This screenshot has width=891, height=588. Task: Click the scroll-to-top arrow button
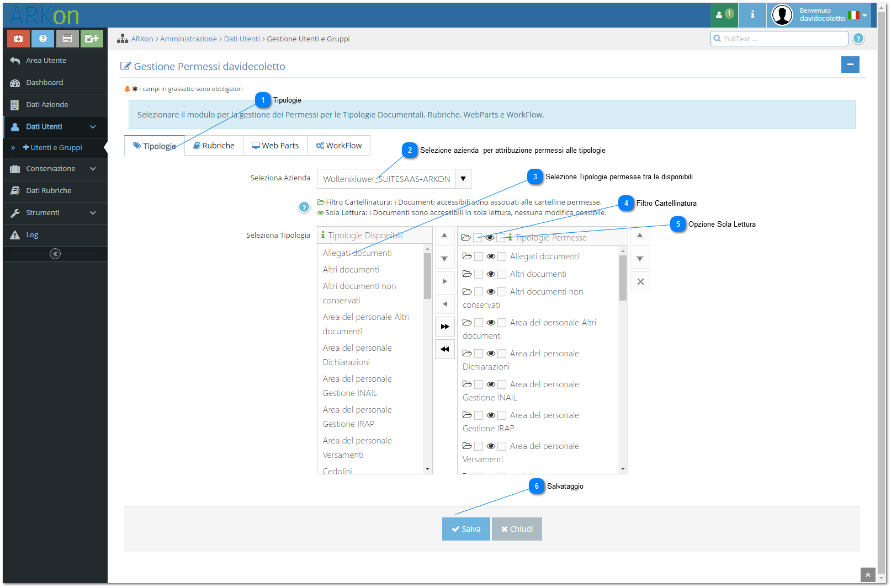(x=868, y=575)
